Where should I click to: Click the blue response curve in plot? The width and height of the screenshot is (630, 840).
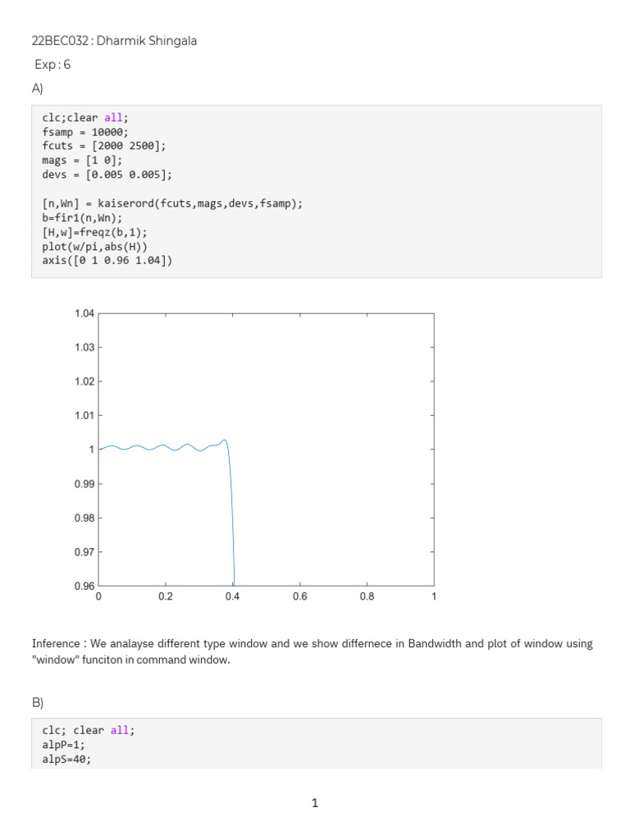click(164, 448)
